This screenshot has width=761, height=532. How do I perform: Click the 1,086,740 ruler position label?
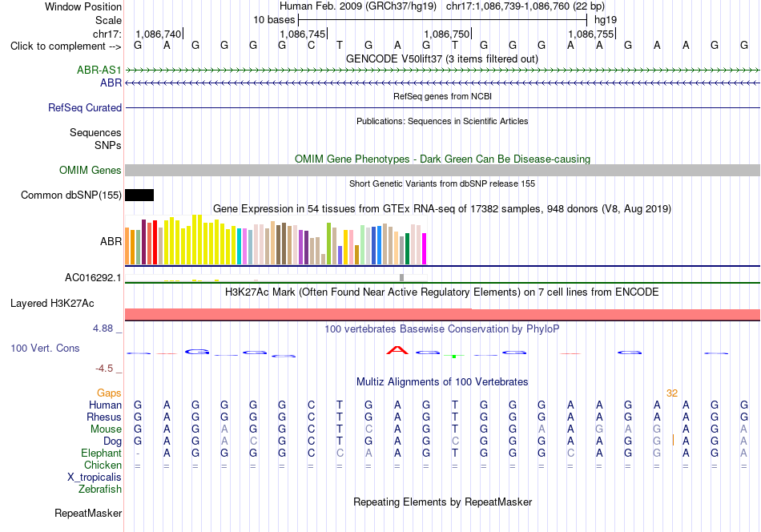pyautogui.click(x=159, y=34)
